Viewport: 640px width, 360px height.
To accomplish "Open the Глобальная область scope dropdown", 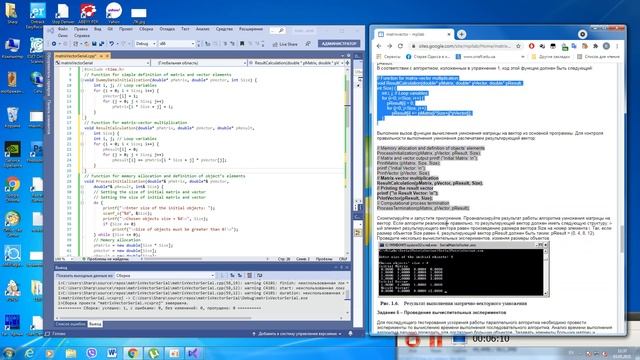I will [199, 63].
